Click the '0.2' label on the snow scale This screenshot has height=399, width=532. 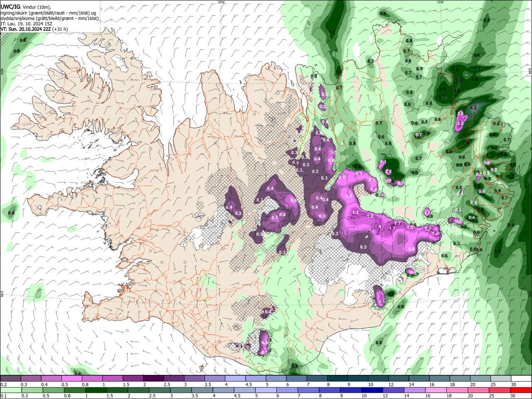pos(3,384)
